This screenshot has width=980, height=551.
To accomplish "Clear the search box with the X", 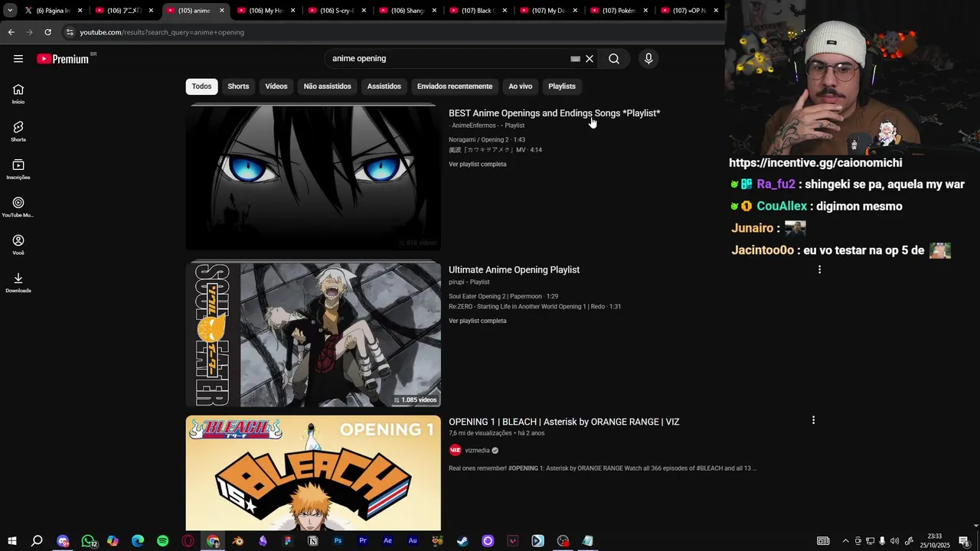I will point(590,59).
